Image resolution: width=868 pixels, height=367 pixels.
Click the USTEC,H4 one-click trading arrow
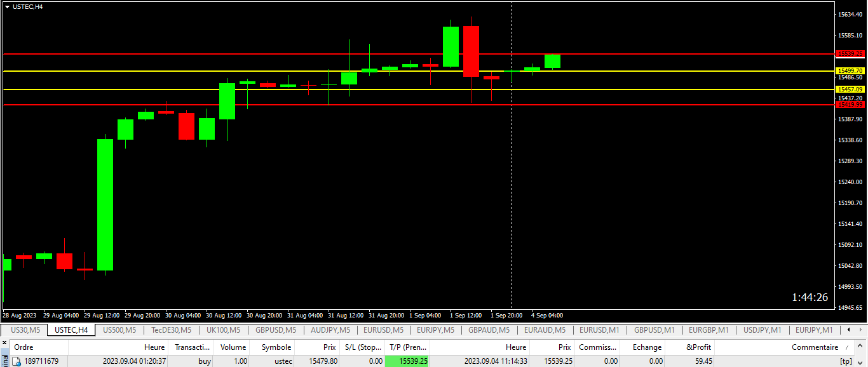[7, 6]
